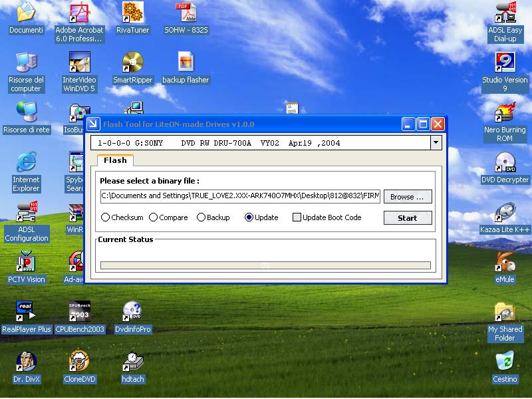Select the Backup radio button

201,217
